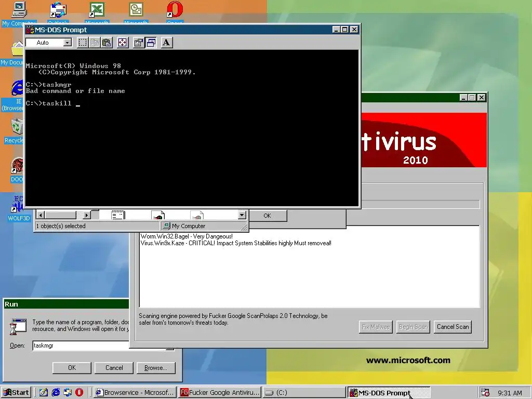Click Browse... in the Run dialog
Viewport: 532px width, 399px height.
(x=156, y=368)
